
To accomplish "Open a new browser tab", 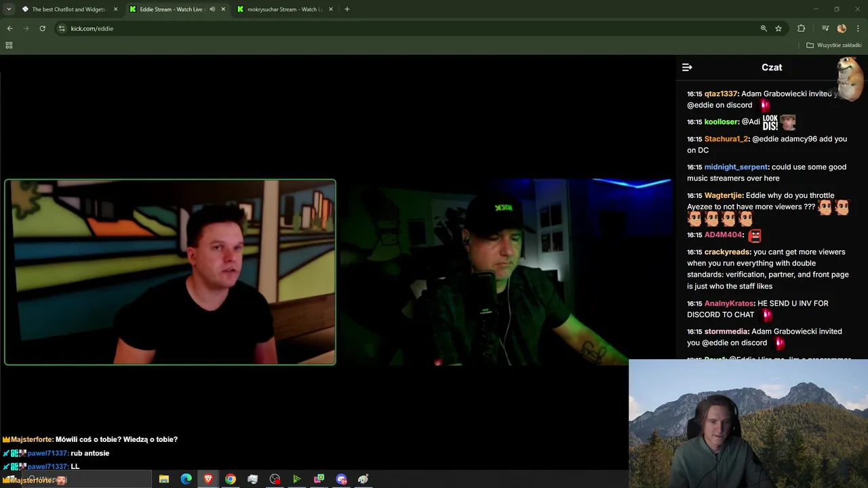I will point(347,9).
